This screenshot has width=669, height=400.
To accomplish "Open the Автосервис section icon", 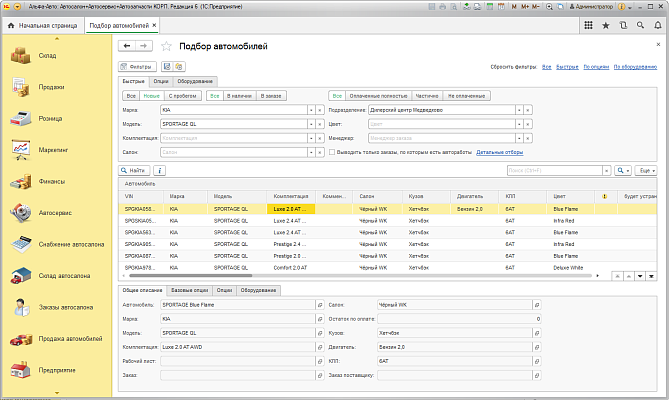I will [x=22, y=213].
